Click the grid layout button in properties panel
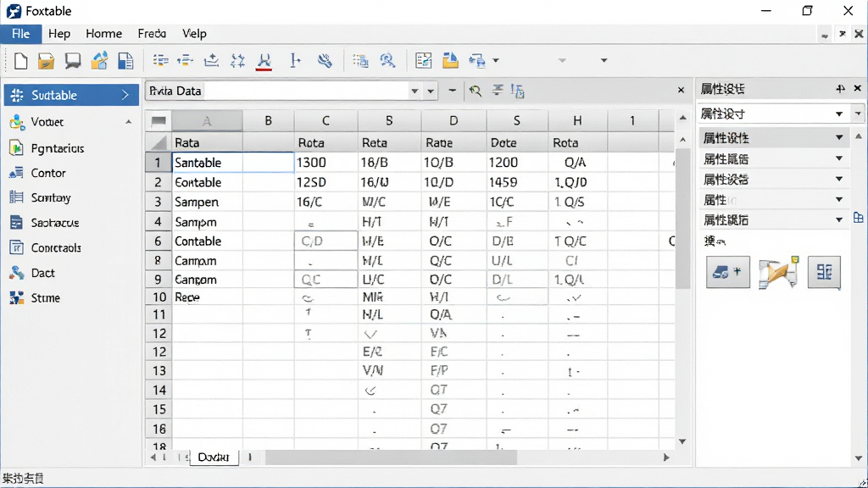Viewport: 868px width, 488px height. 824,272
